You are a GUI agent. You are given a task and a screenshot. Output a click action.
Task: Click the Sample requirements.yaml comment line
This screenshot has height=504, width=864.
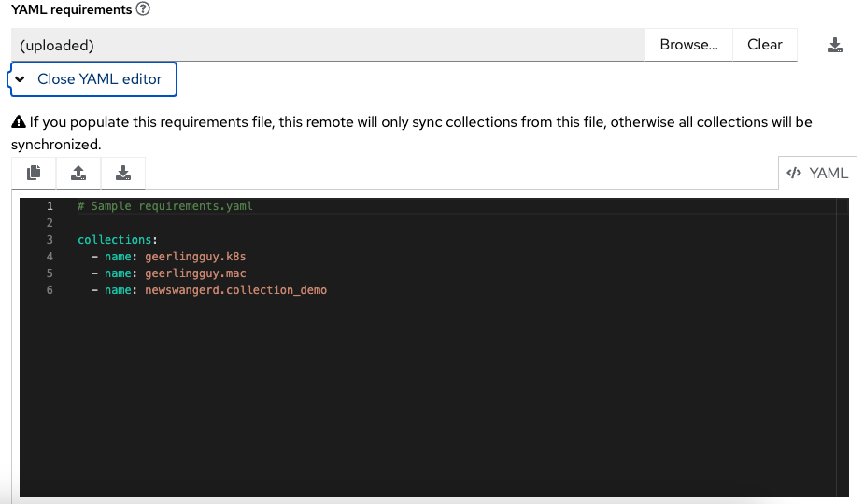point(165,206)
